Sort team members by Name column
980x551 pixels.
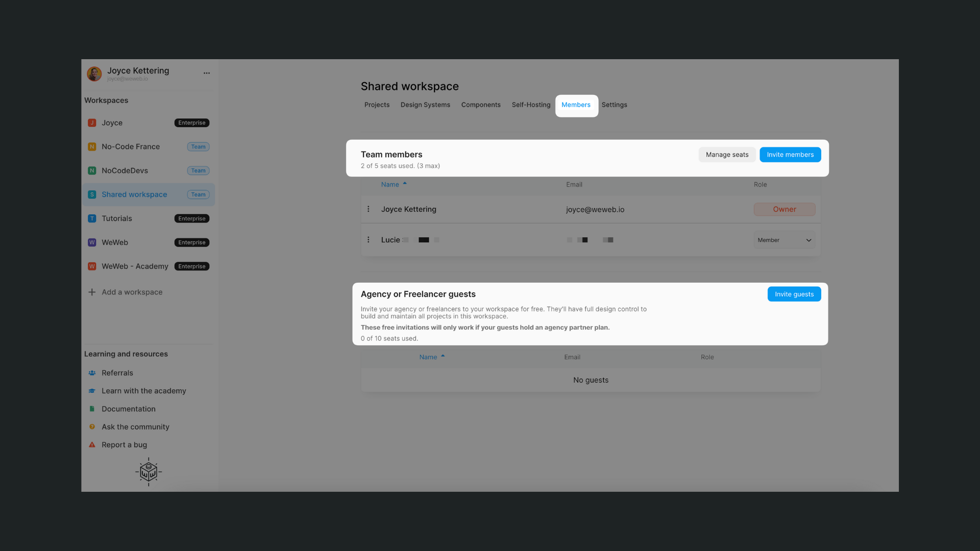pos(390,185)
